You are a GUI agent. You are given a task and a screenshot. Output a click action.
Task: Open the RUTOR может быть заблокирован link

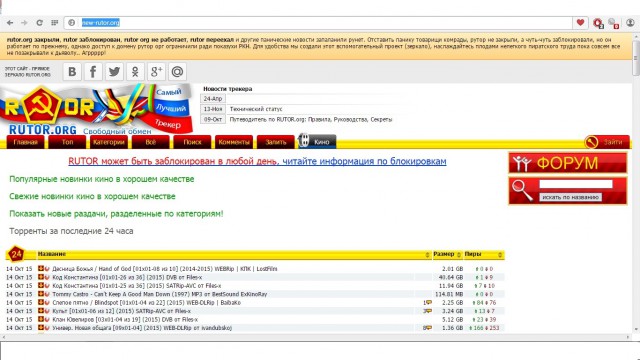(x=174, y=161)
